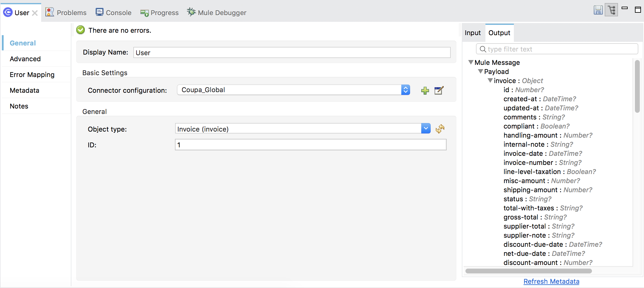
Task: Select compliant : Boolean? row
Action: pos(537,126)
